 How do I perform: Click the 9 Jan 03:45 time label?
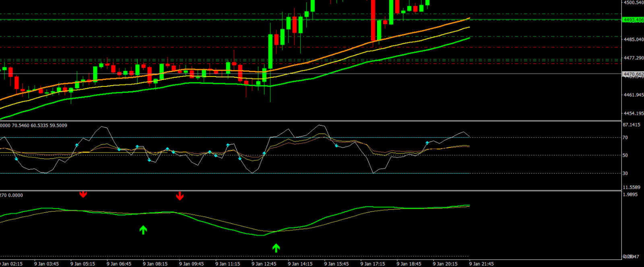[x=46, y=264]
